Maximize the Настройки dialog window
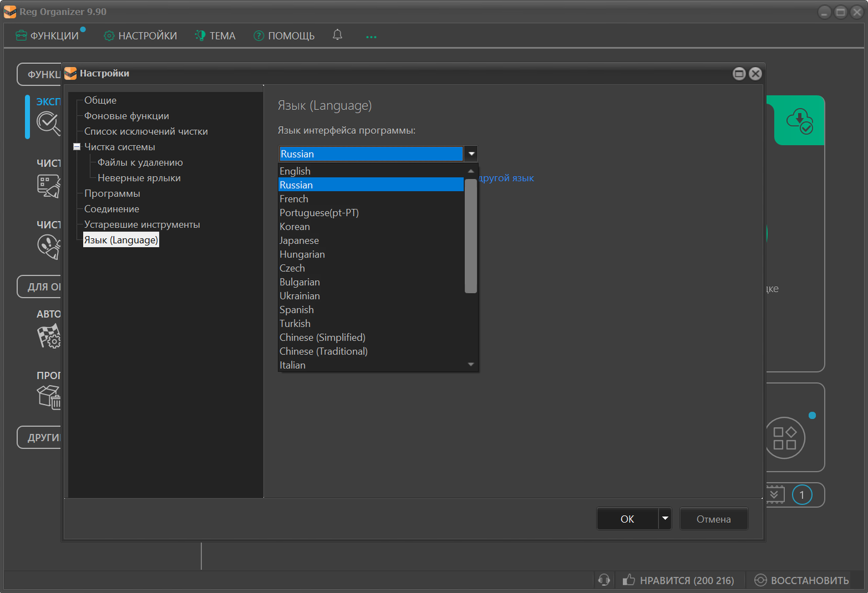 [x=739, y=73]
